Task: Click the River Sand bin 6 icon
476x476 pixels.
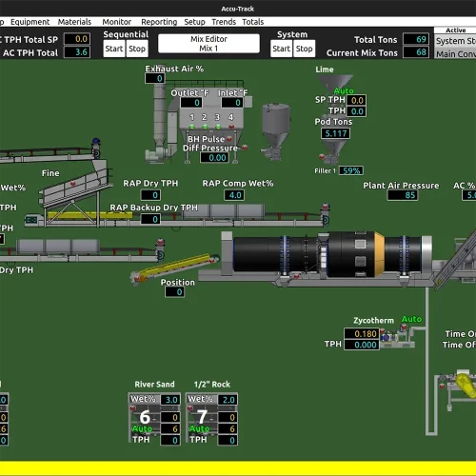Action: point(145,417)
